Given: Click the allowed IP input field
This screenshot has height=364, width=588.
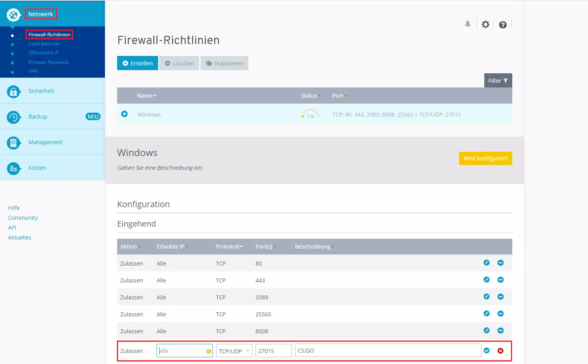Looking at the screenshot, I should click(x=185, y=351).
